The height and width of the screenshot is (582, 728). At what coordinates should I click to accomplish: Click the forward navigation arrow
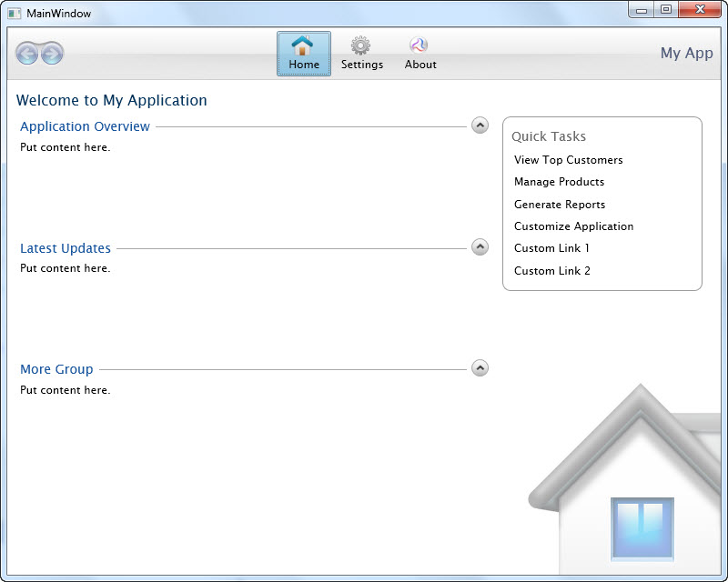tap(52, 54)
